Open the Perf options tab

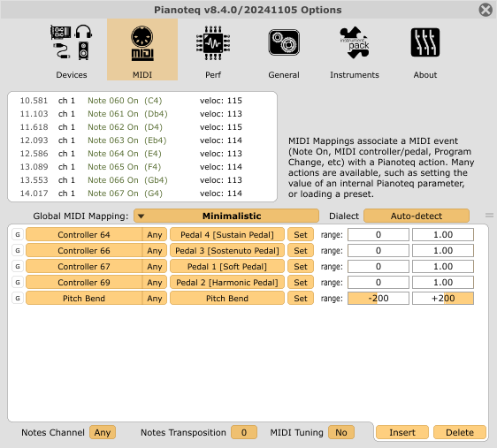213,50
